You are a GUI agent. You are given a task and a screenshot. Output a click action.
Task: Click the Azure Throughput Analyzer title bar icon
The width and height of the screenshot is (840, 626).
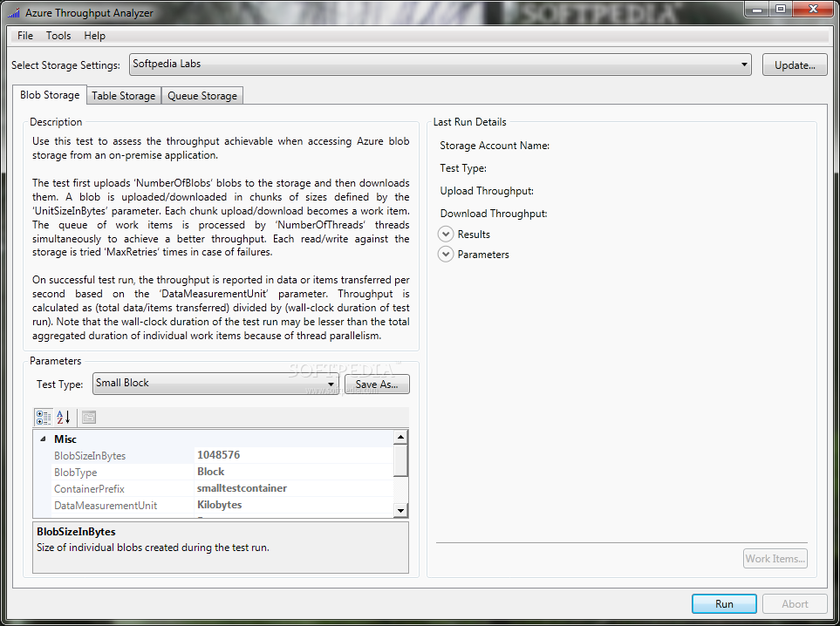(14, 13)
